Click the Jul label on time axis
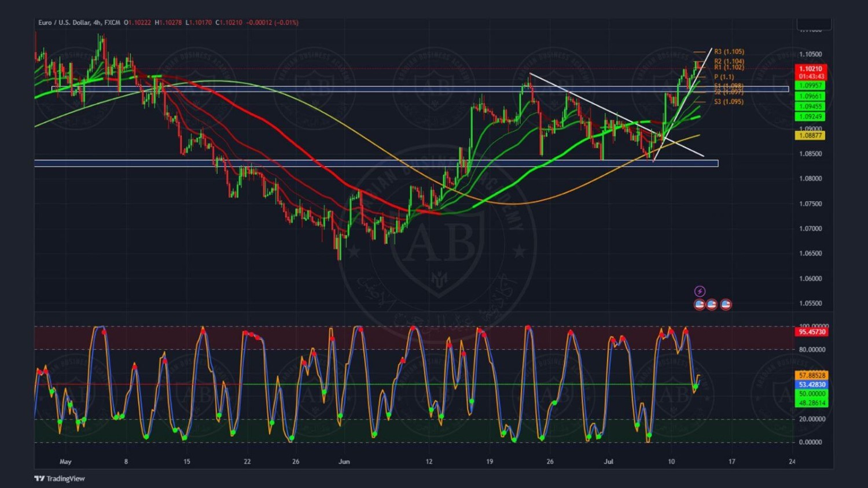Image resolution: width=868 pixels, height=488 pixels. pyautogui.click(x=608, y=461)
